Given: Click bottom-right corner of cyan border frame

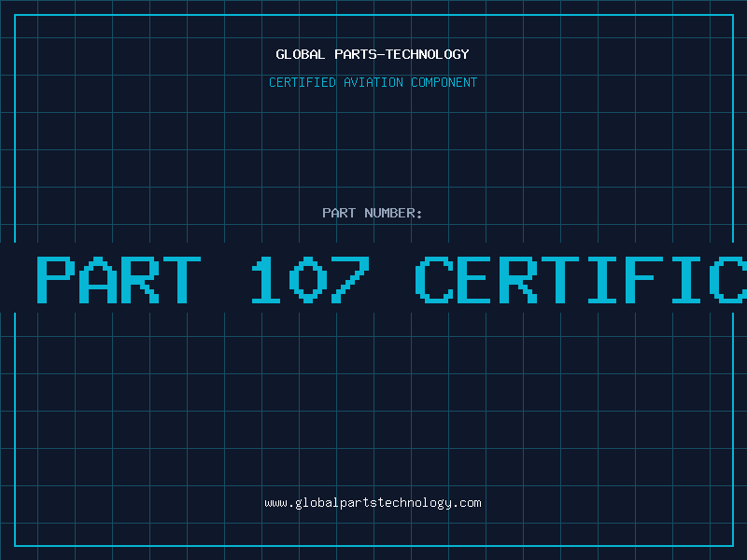Looking at the screenshot, I should click(732, 545).
